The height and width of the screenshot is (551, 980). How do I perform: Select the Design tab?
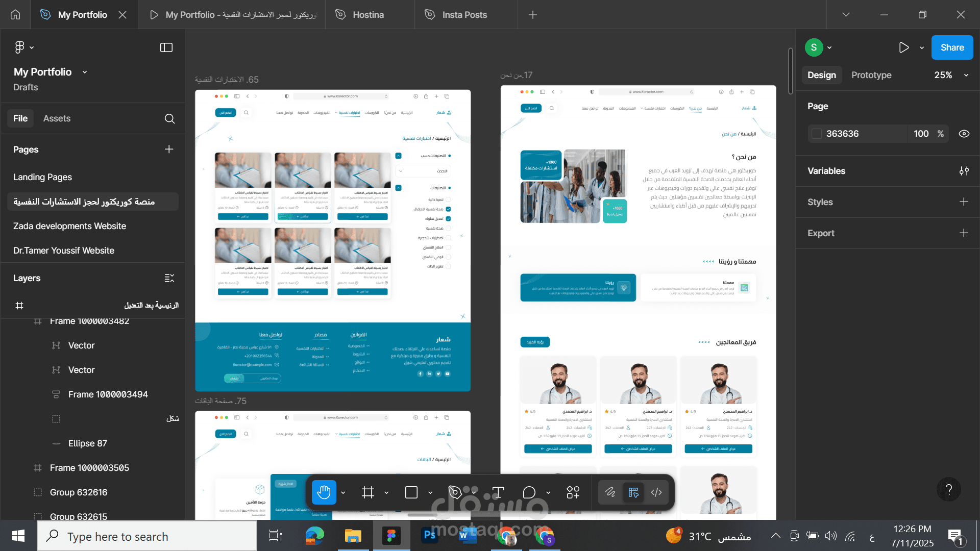pyautogui.click(x=822, y=75)
